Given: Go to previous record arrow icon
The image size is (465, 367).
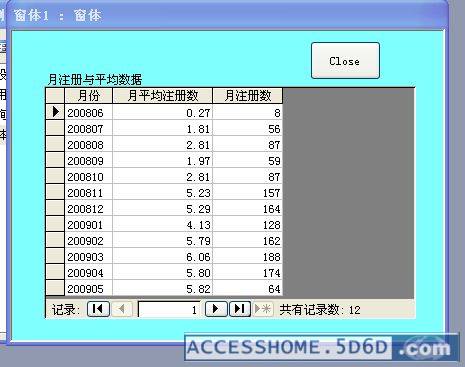Looking at the screenshot, I should (121, 309).
